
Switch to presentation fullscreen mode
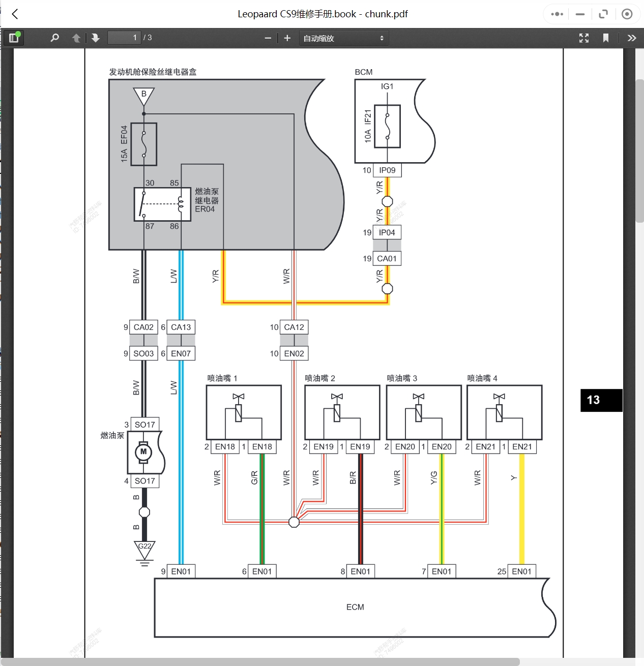pos(584,38)
